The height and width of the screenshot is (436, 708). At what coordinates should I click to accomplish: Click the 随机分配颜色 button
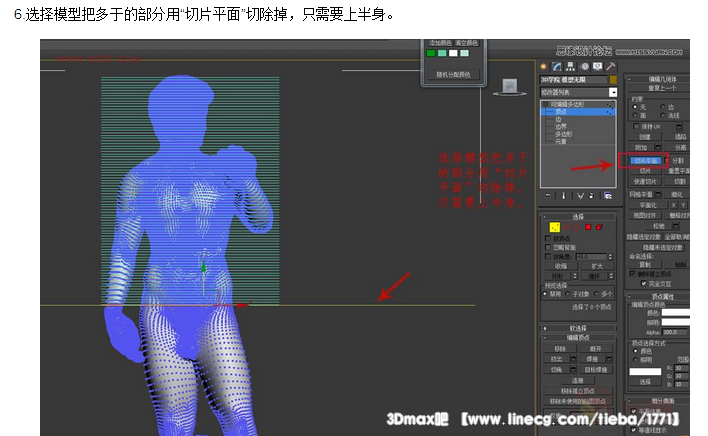pyautogui.click(x=454, y=74)
